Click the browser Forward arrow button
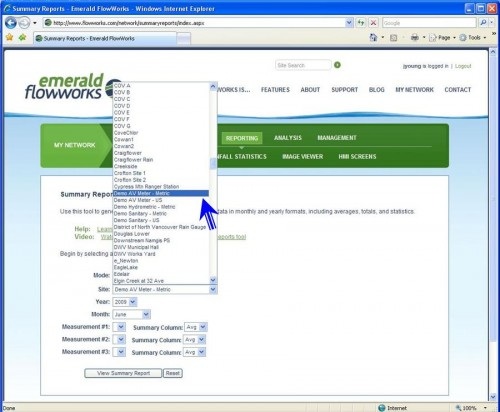Viewport: 500px width, 412px height. 24,23
